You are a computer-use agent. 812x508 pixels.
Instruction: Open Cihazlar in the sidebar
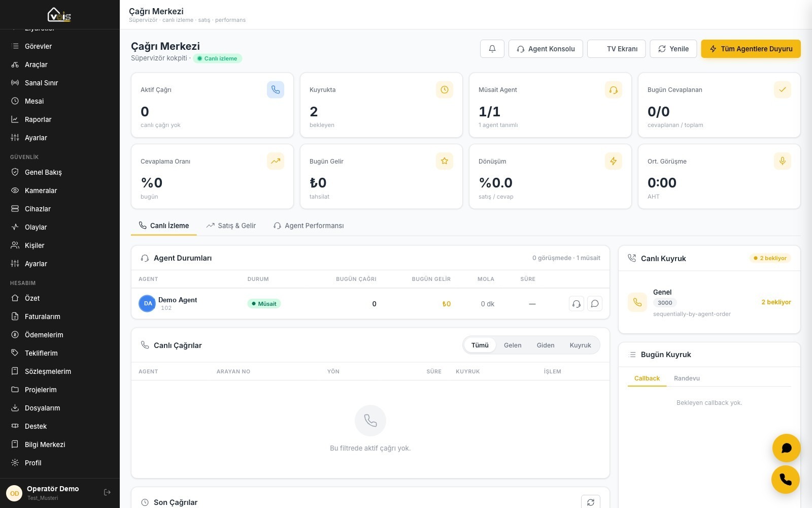point(60,209)
